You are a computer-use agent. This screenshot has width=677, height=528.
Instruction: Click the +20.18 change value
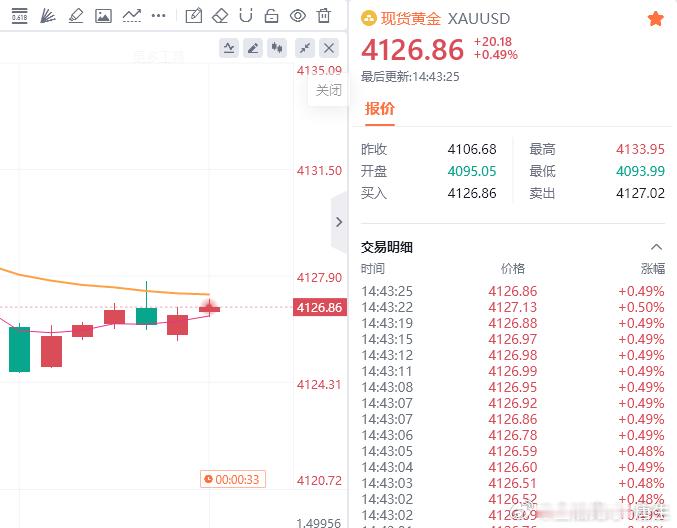coord(493,42)
